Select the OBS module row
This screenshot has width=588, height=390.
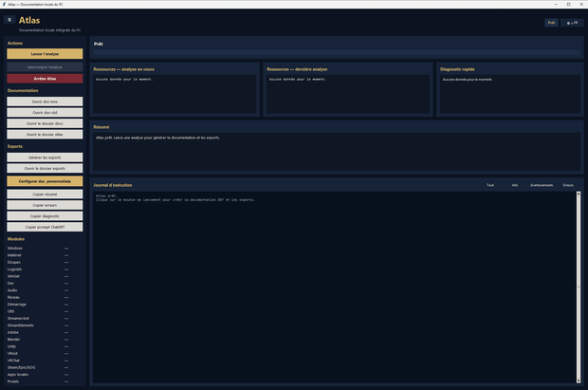[x=38, y=311]
